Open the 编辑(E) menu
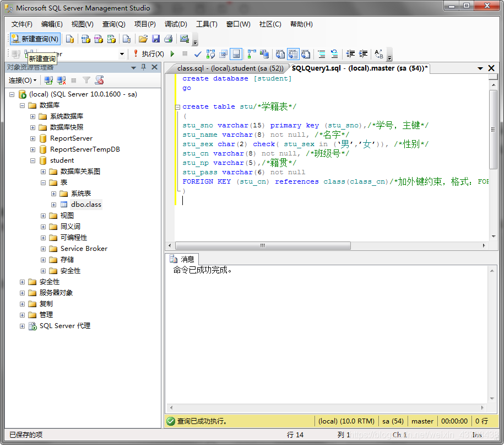Viewport: 504px width, 445px height. coord(52,24)
